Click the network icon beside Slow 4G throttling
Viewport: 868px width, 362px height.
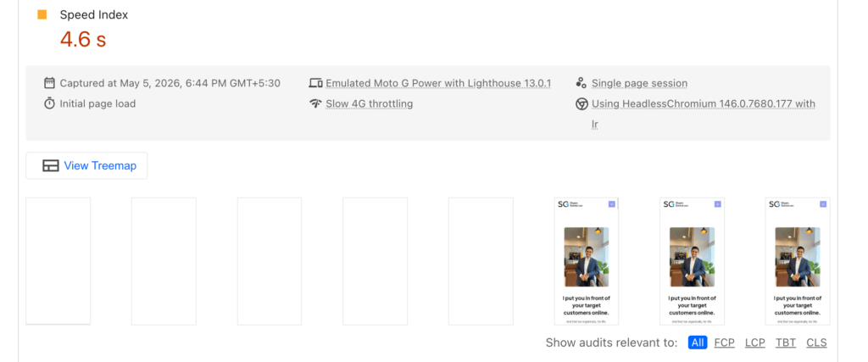[x=315, y=103]
